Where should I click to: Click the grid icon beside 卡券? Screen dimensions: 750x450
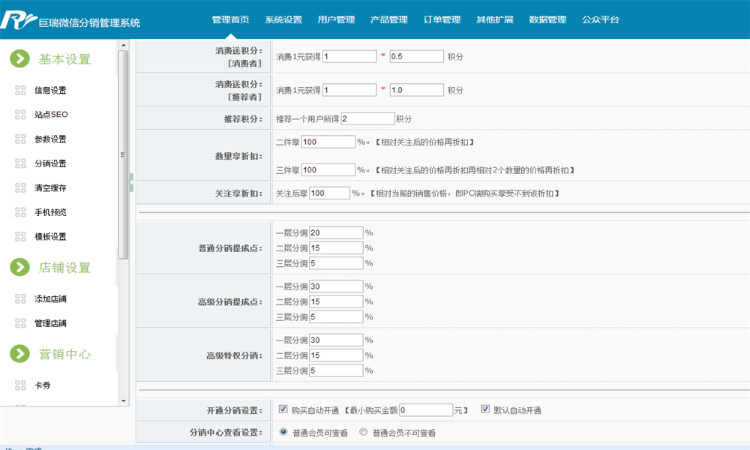21,385
